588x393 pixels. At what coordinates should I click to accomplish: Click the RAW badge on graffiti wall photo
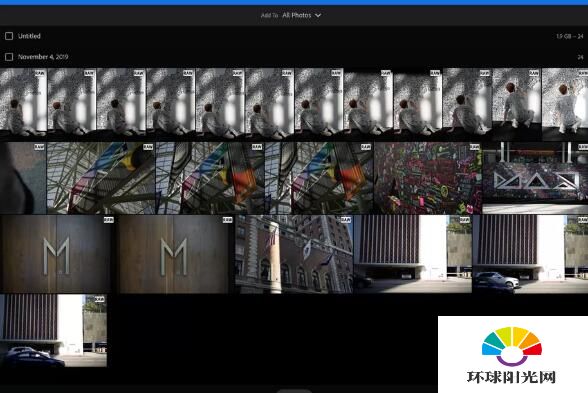pyautogui.click(x=474, y=147)
